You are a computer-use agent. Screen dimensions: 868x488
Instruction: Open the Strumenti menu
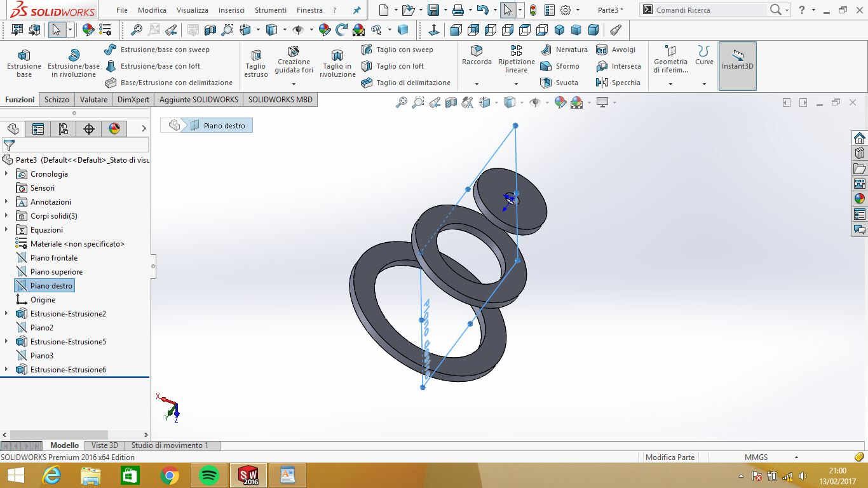pyautogui.click(x=270, y=10)
